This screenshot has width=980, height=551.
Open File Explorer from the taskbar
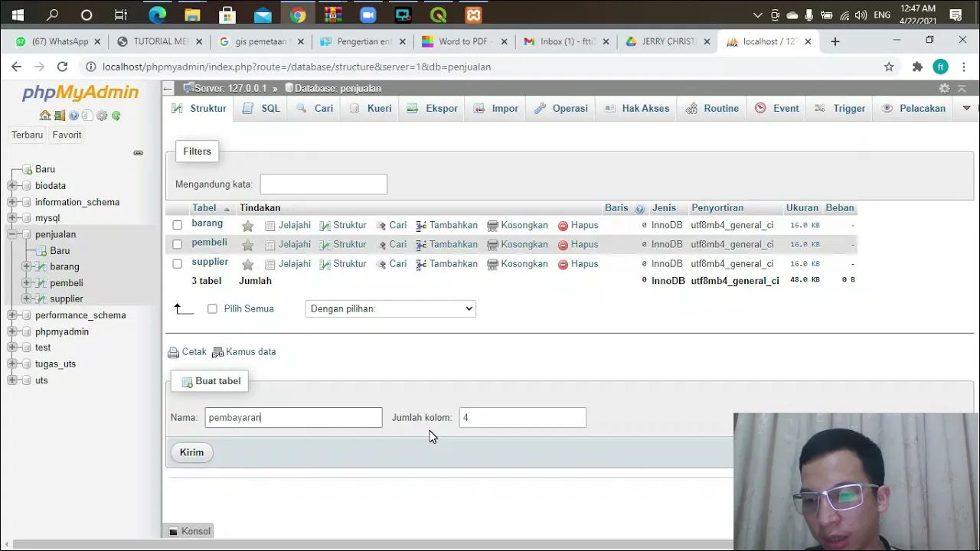point(192,15)
